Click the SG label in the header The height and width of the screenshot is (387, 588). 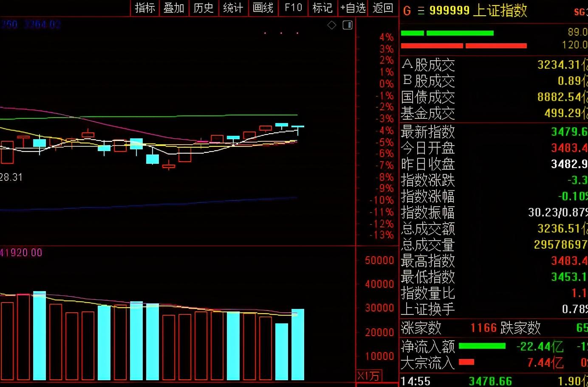tap(580, 12)
